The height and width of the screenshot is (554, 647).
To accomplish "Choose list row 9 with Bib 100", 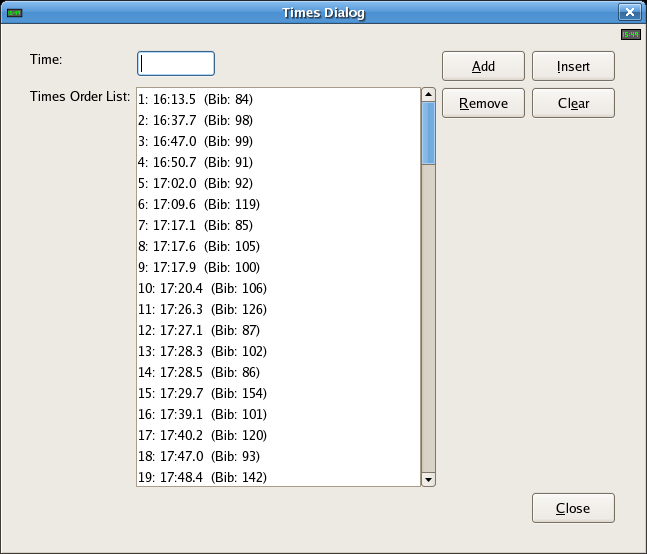I will pos(198,267).
